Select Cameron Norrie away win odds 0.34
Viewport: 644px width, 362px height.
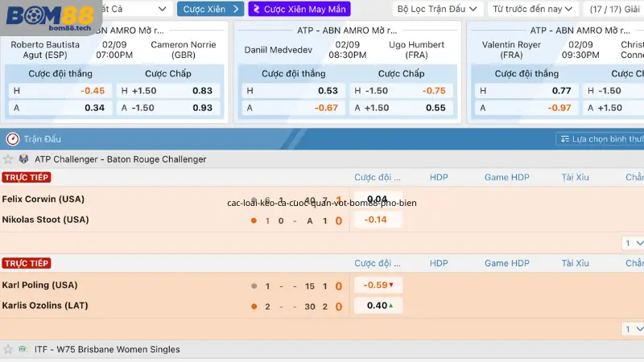pos(60,108)
